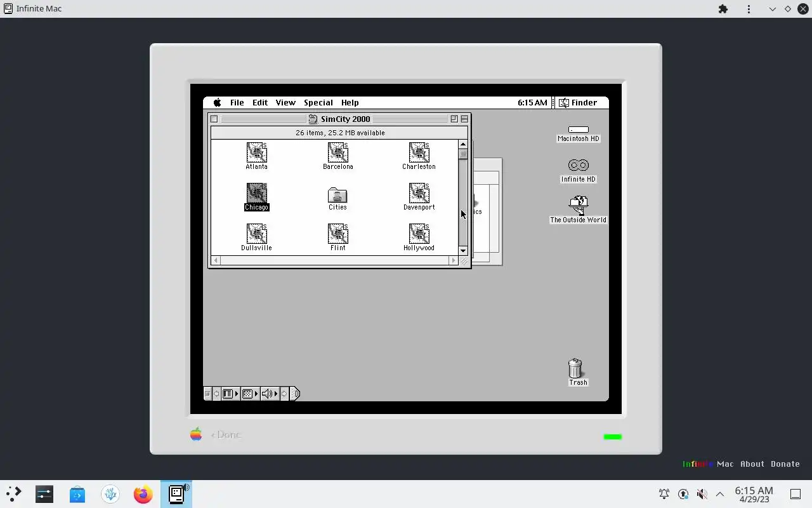Launch Firefox from the taskbar
Screen dimensions: 812x508
143,494
